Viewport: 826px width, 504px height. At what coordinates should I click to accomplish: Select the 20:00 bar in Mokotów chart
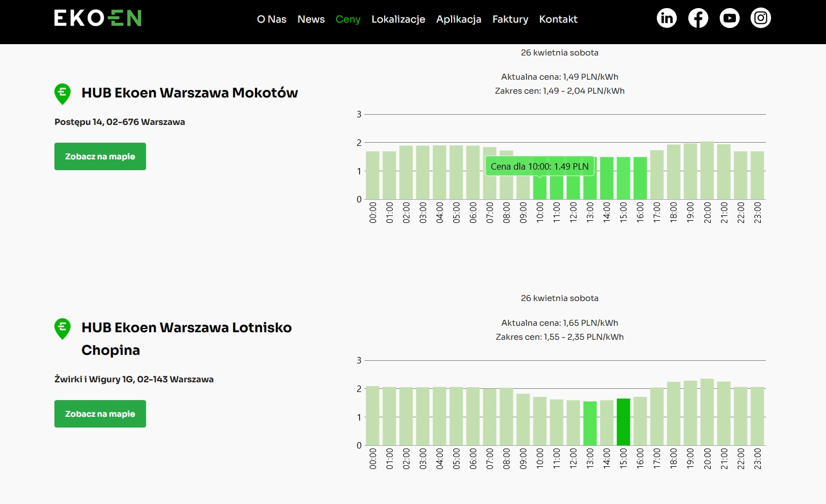click(x=707, y=171)
